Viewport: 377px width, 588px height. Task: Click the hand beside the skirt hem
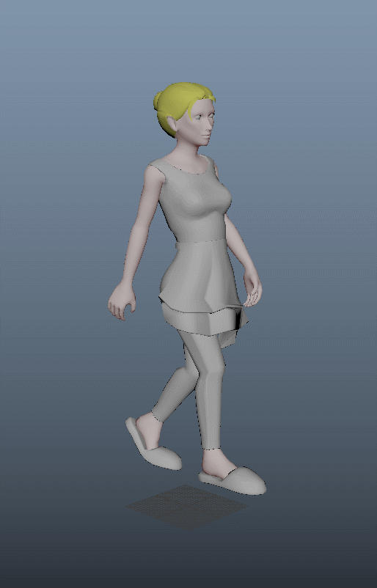252,287
